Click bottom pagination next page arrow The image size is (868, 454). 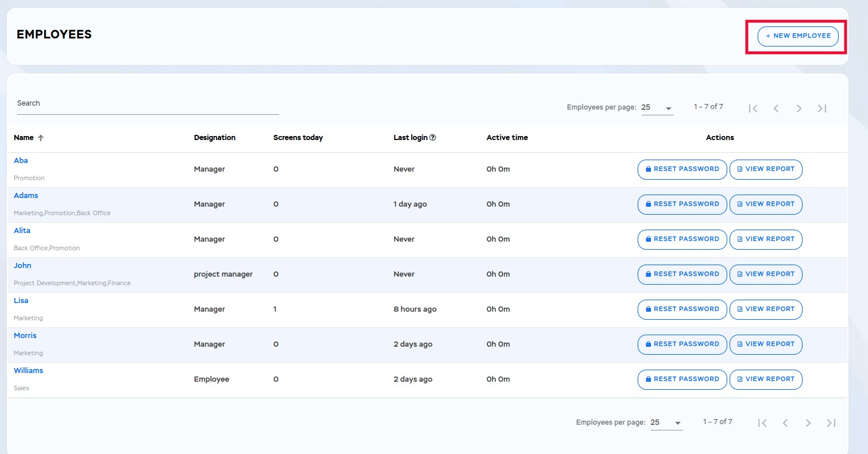808,423
